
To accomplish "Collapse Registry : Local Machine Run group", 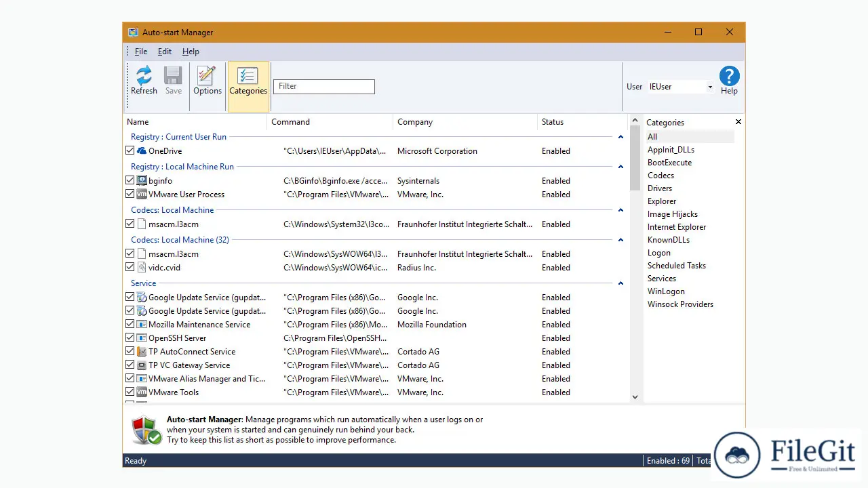I will click(620, 167).
